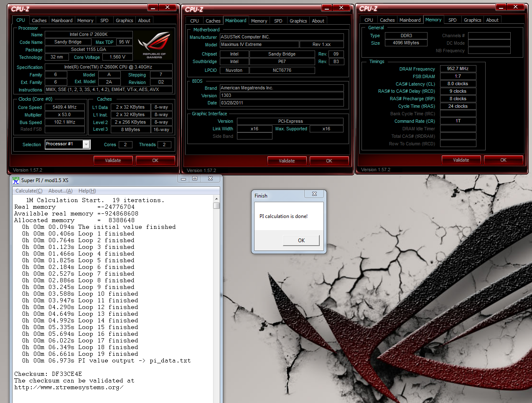Select SPD tab in Memory CPU-Z window
Viewport: 532px width, 403px height.
(453, 20)
